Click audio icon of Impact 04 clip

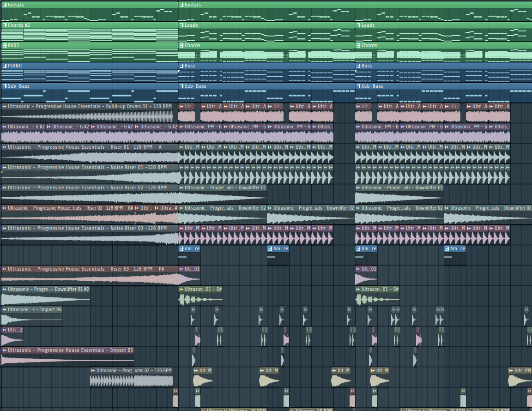click(5, 310)
